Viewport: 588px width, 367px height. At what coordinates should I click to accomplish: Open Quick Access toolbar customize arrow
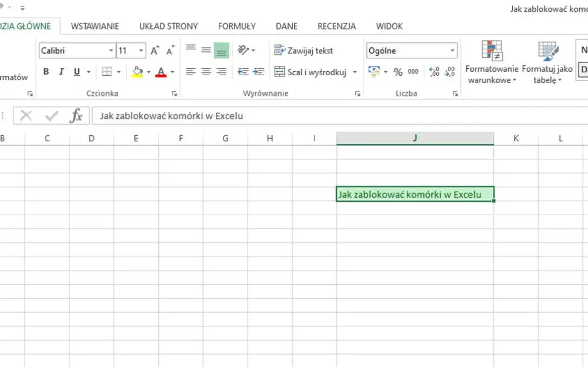coord(22,8)
